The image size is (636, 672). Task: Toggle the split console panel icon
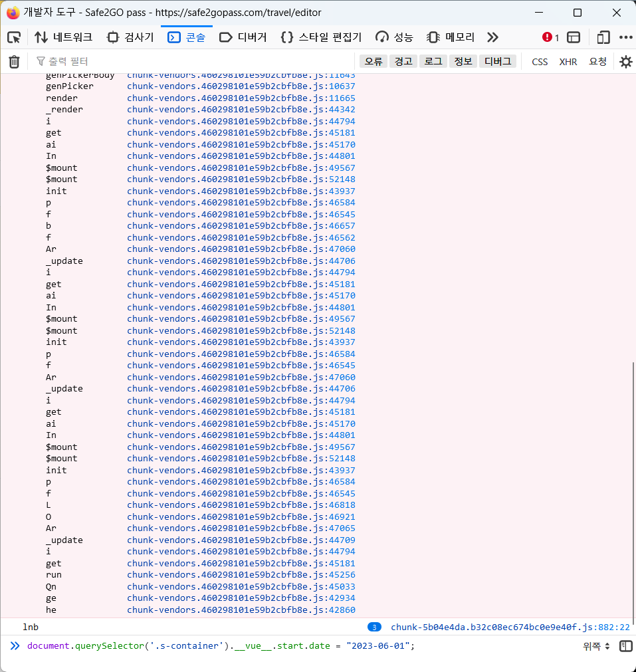tap(574, 37)
